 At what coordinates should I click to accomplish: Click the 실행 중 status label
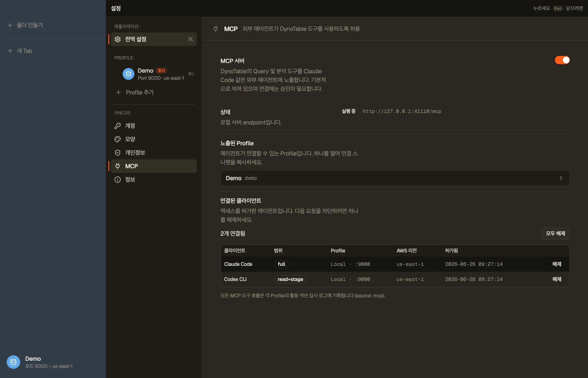[x=348, y=111]
